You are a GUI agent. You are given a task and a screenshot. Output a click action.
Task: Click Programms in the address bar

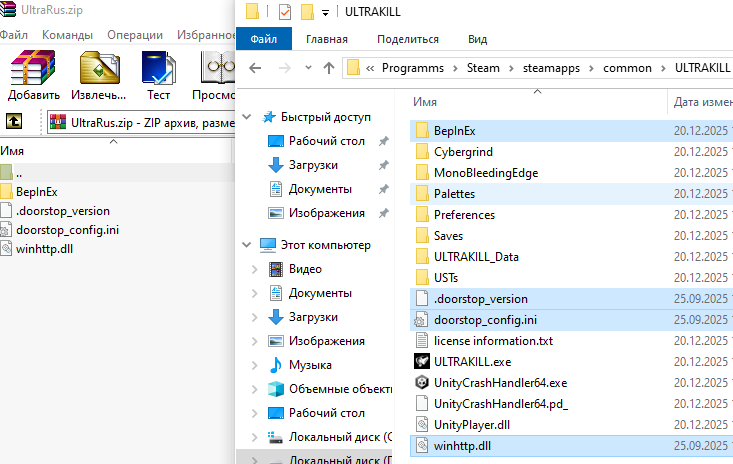[x=413, y=68]
